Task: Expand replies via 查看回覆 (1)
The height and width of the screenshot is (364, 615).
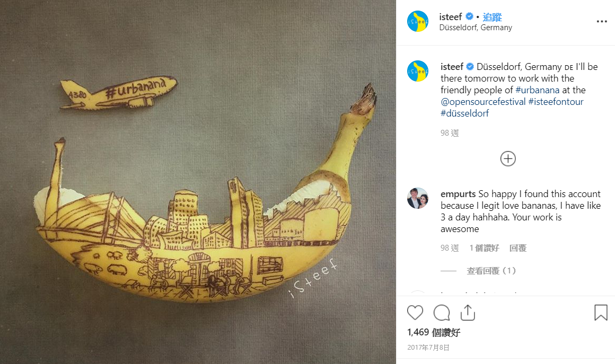Action: tap(491, 271)
